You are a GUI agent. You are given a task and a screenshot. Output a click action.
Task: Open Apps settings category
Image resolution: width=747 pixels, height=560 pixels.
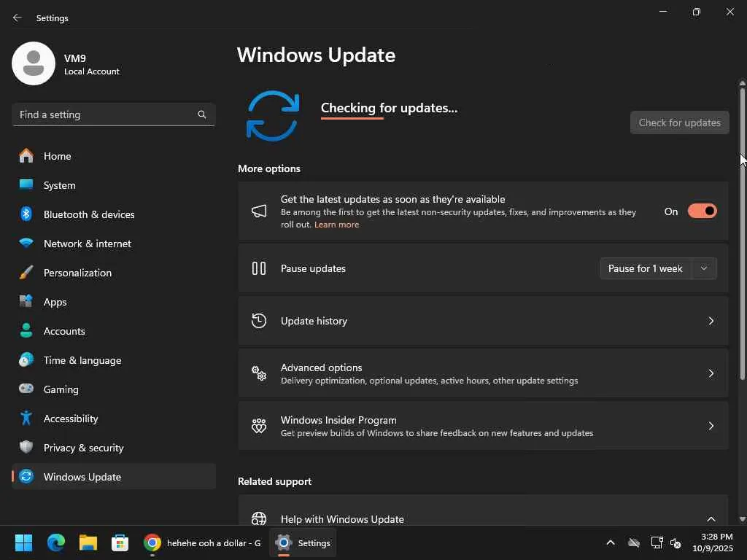(x=114, y=301)
